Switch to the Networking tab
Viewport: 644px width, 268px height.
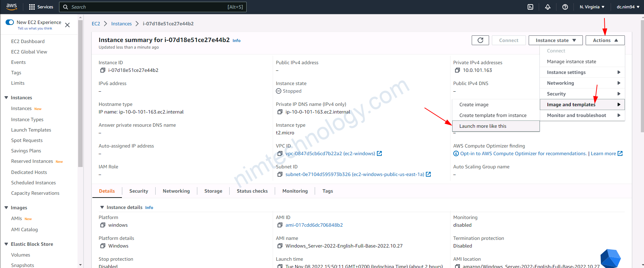pyautogui.click(x=176, y=191)
